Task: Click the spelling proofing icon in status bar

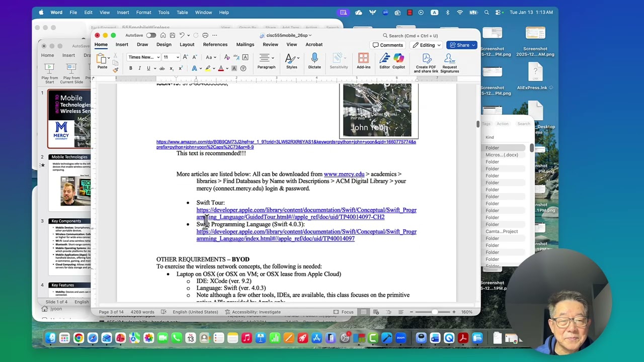Action: (x=164, y=312)
